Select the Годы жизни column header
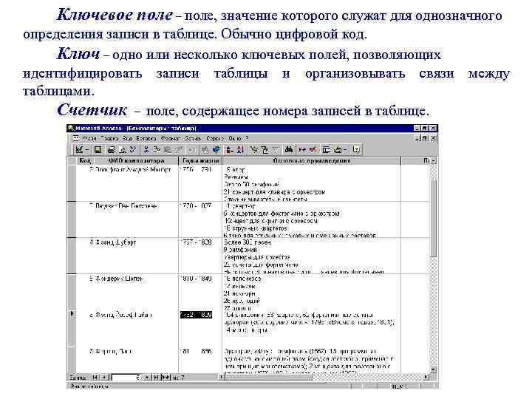532x399 pixels. pos(200,161)
